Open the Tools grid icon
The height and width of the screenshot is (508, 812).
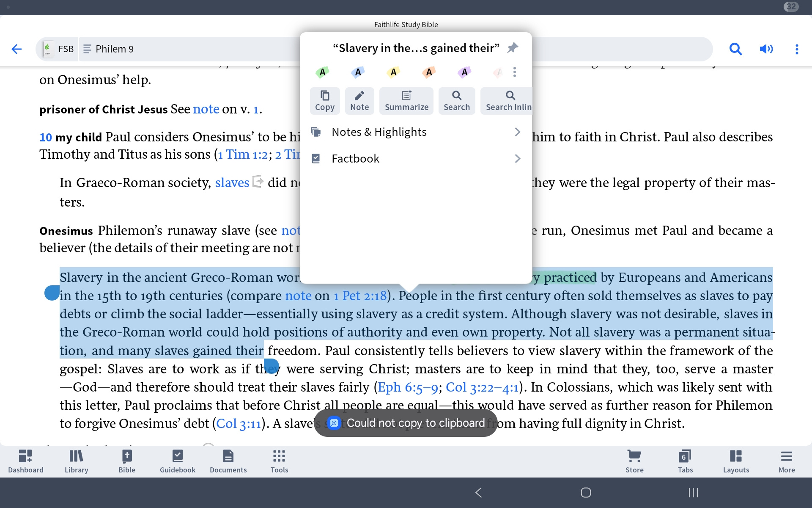[x=279, y=461]
